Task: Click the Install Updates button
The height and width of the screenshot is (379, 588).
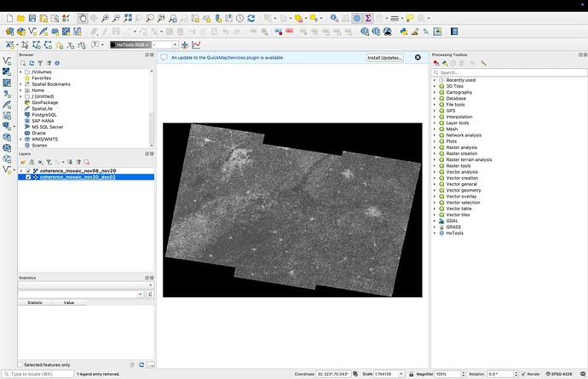Action: click(385, 57)
